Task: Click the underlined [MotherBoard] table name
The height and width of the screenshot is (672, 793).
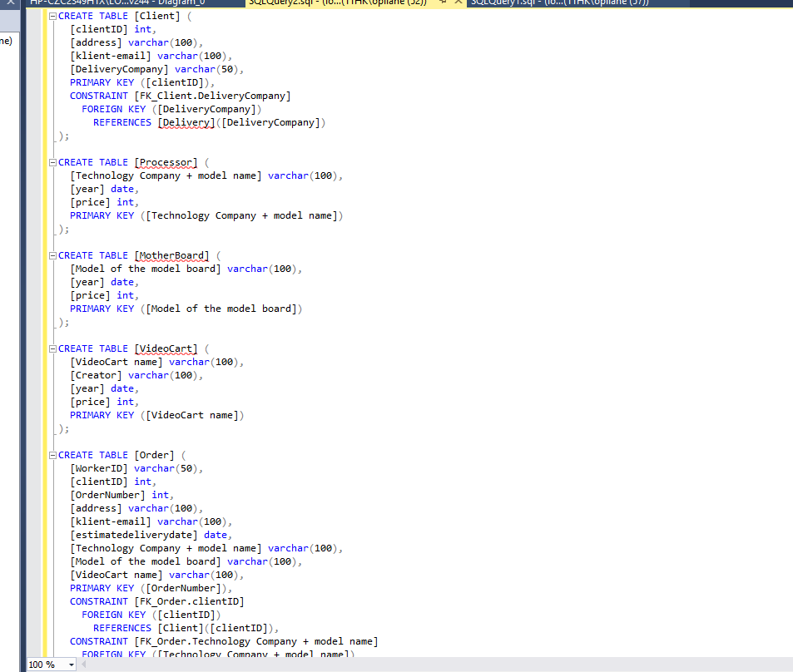Action: point(171,255)
